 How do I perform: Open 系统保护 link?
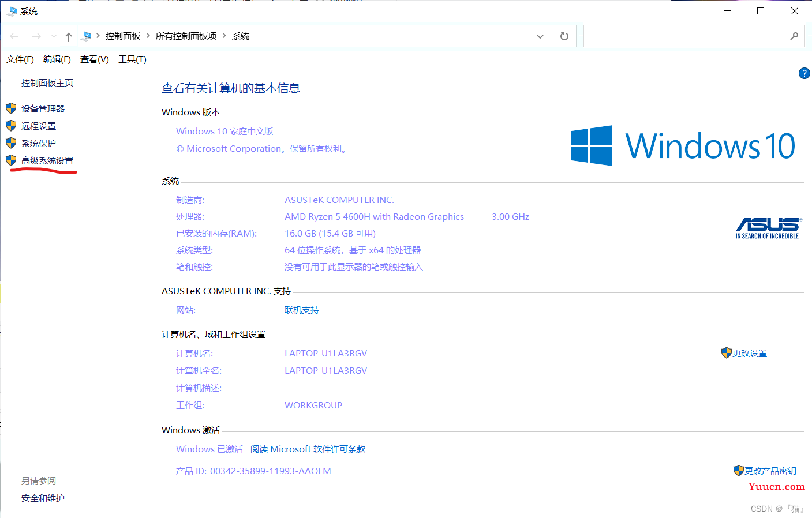[x=39, y=143]
